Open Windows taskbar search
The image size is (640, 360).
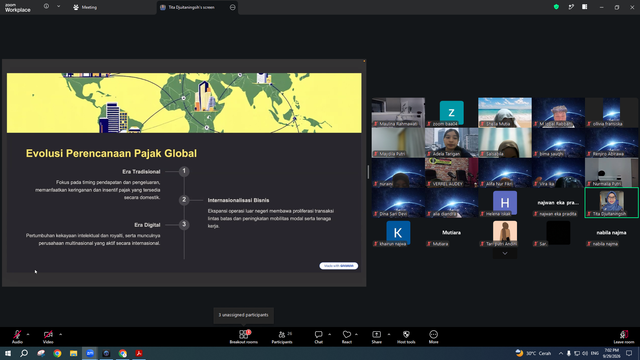coord(24,353)
